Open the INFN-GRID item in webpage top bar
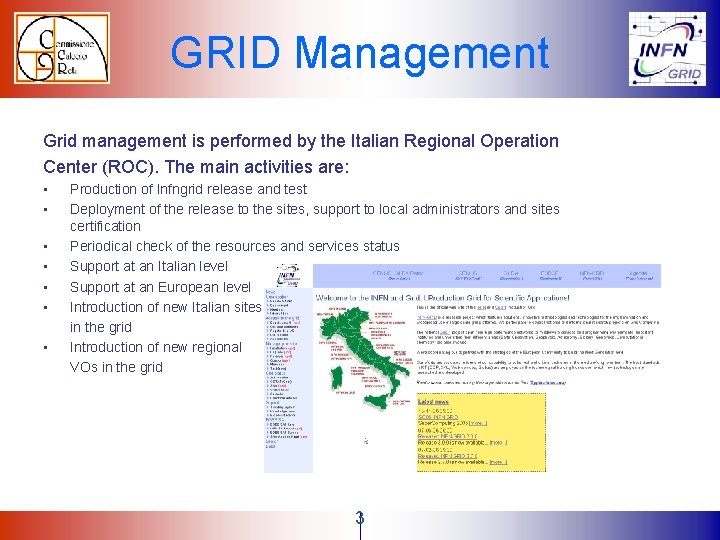720x540 pixels. (591, 276)
